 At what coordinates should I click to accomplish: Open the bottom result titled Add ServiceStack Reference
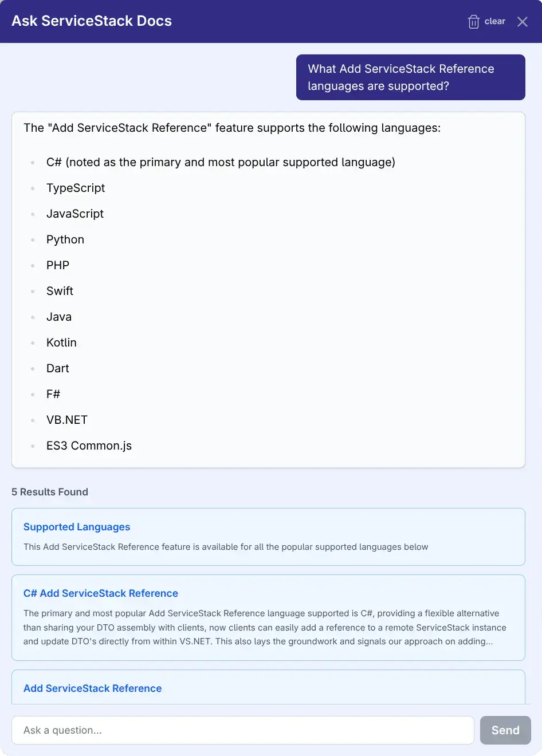coord(93,688)
